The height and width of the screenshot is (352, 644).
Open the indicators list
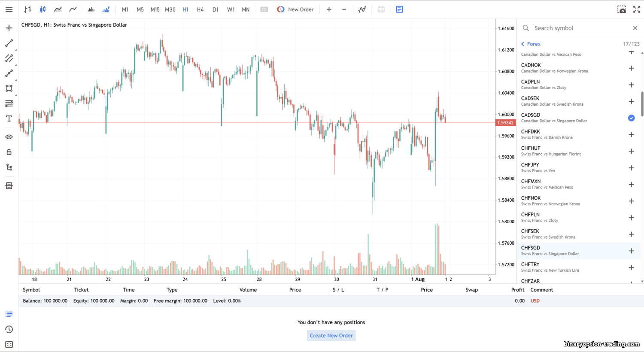pyautogui.click(x=362, y=9)
